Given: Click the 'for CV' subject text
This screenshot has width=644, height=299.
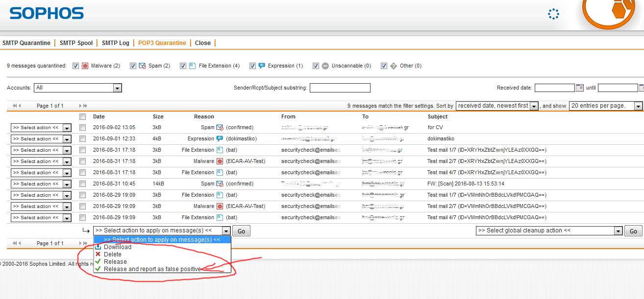Looking at the screenshot, I should pos(435,128).
